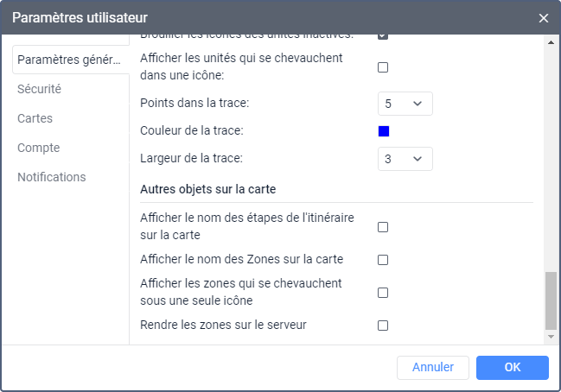This screenshot has height=392, width=561.
Task: Select the Compte tab
Action: [38, 148]
